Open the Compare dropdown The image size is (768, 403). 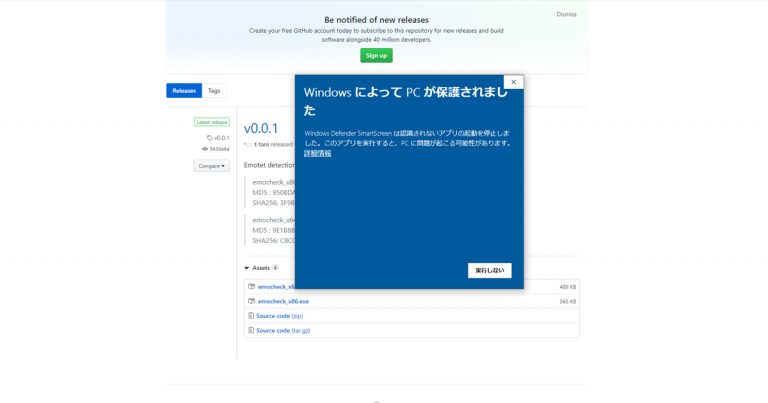[211, 166]
